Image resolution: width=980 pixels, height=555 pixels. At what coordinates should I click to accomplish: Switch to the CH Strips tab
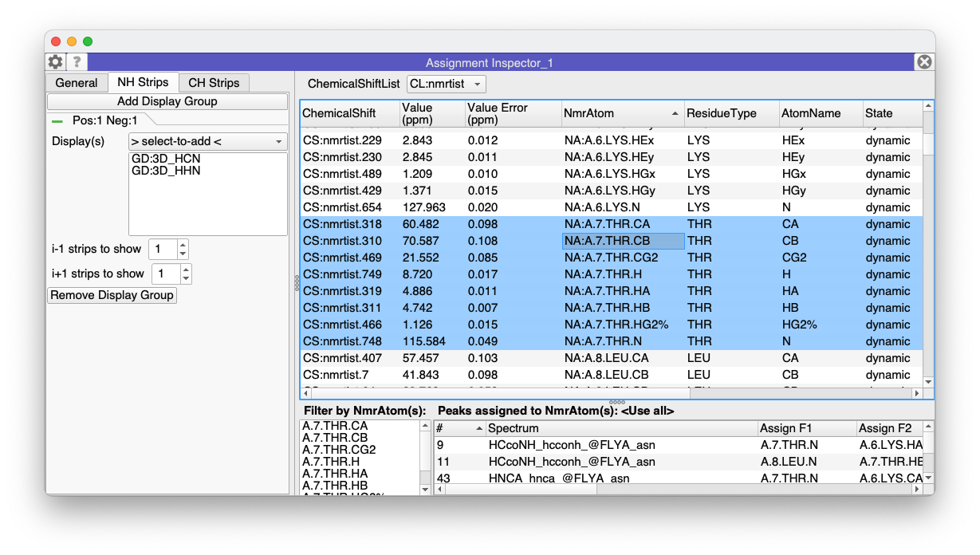tap(214, 83)
